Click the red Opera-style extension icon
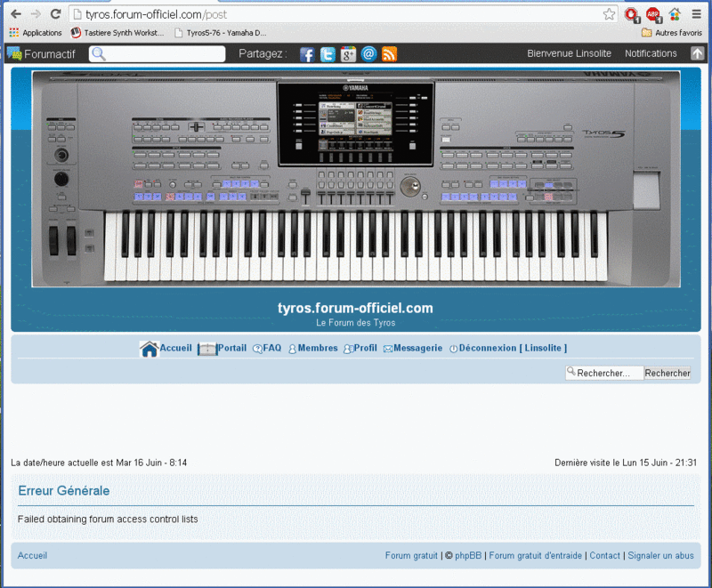 (631, 15)
